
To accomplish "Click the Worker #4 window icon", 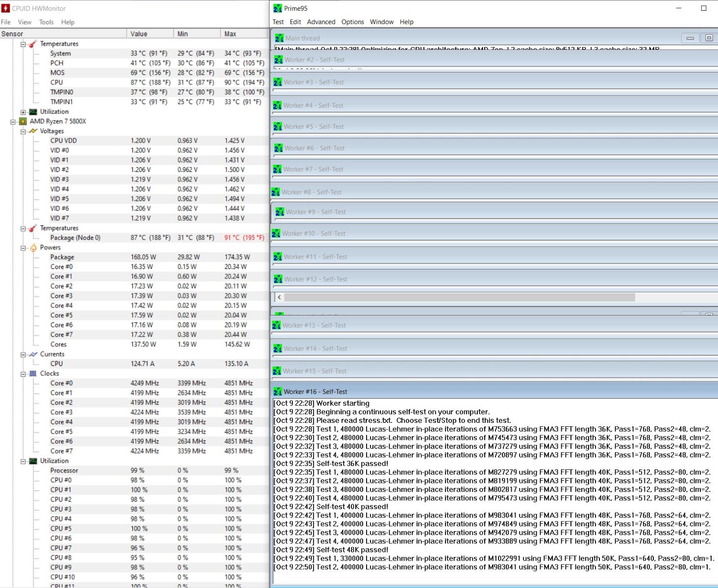I will click(x=278, y=105).
